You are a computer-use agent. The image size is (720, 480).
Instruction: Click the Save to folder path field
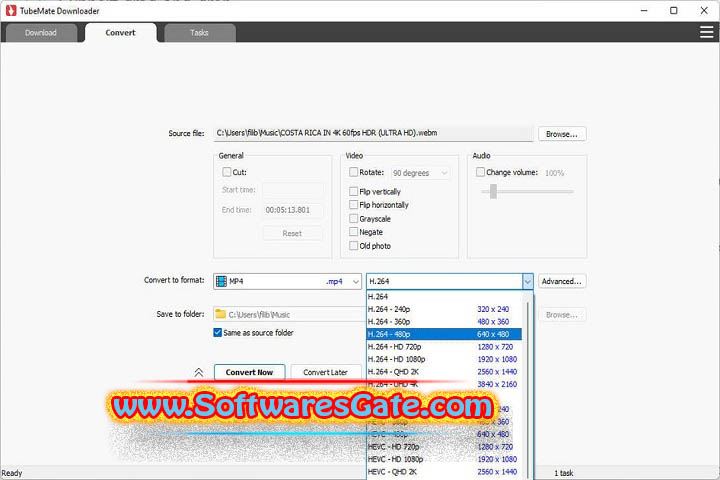pyautogui.click(x=289, y=315)
